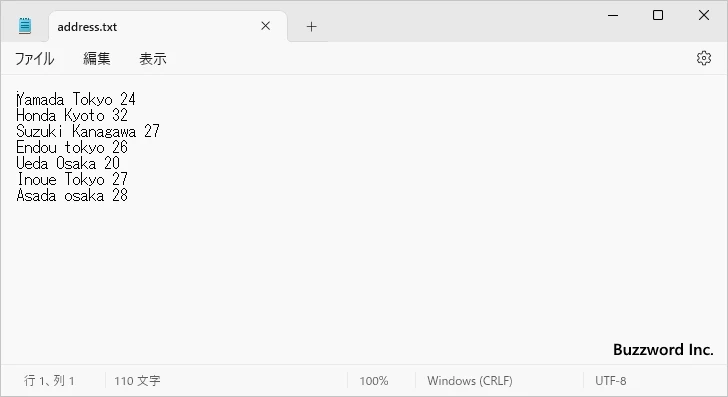Place cursor in the Yamada Tokyo 24 line
Image resolution: width=728 pixels, height=397 pixels.
[x=76, y=99]
